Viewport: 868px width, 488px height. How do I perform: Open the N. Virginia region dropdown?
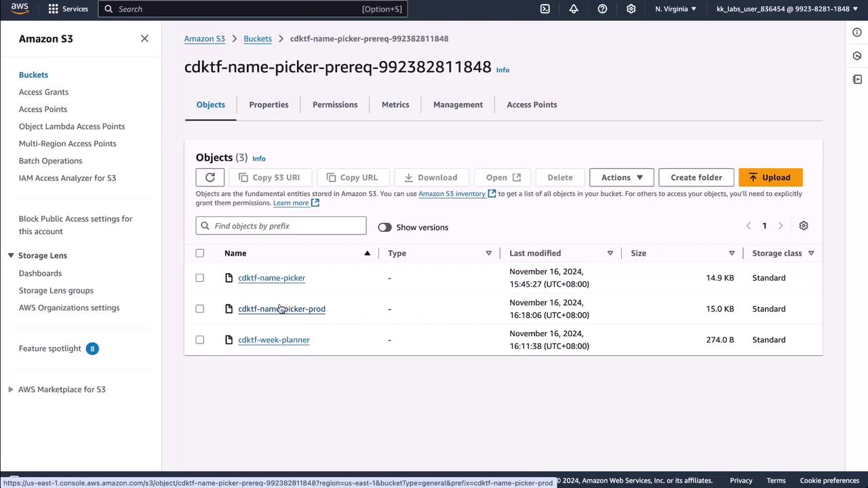675,9
